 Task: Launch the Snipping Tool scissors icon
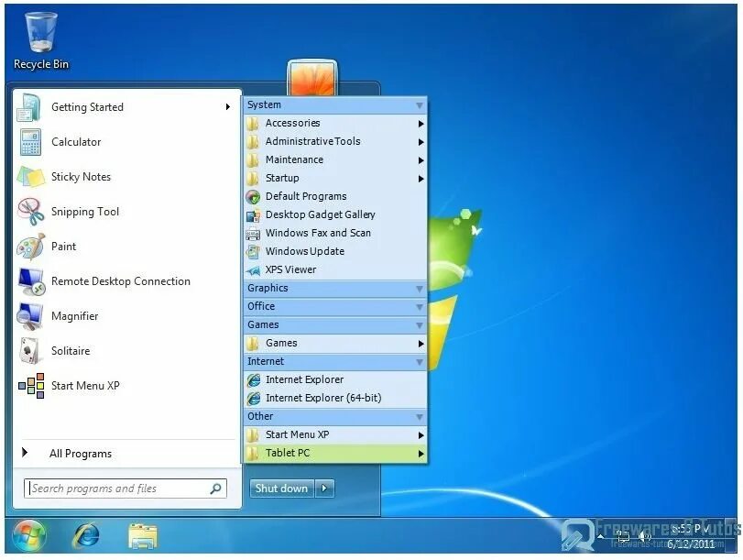coord(30,212)
